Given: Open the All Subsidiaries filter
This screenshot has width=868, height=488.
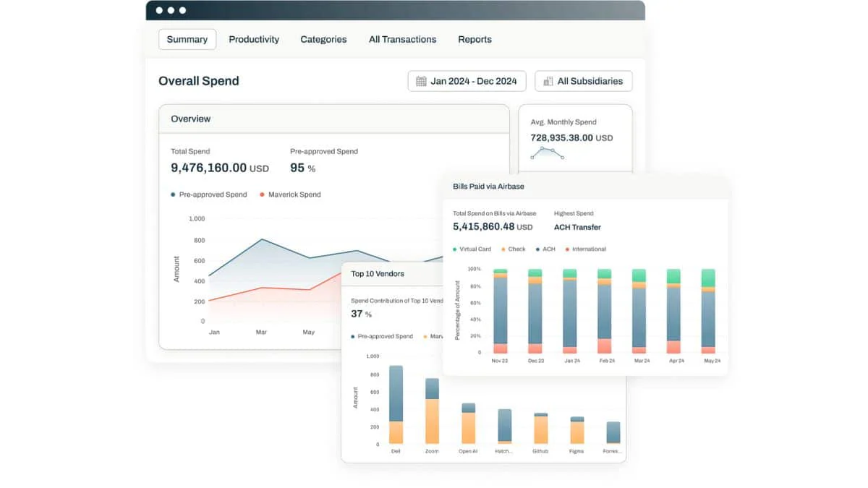Looking at the screenshot, I should [584, 81].
